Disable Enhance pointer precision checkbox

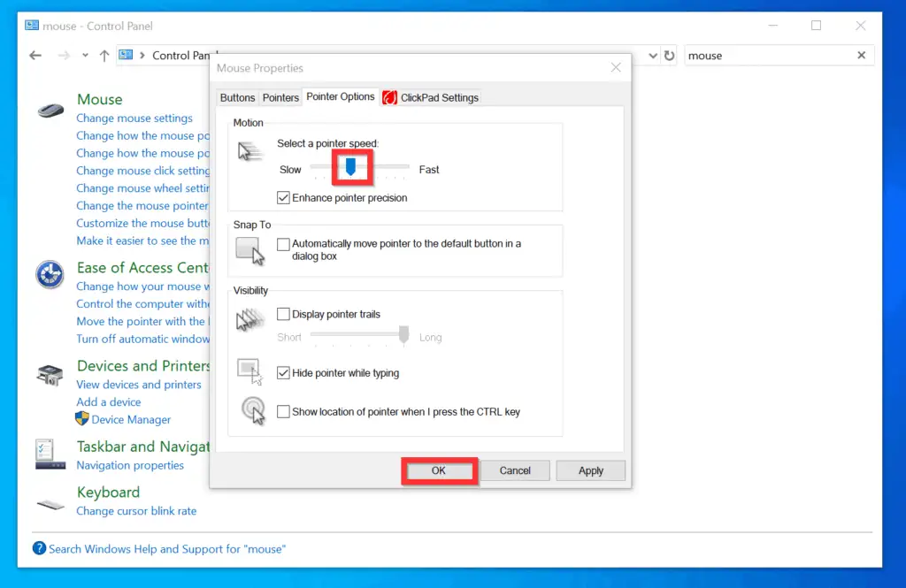(283, 198)
